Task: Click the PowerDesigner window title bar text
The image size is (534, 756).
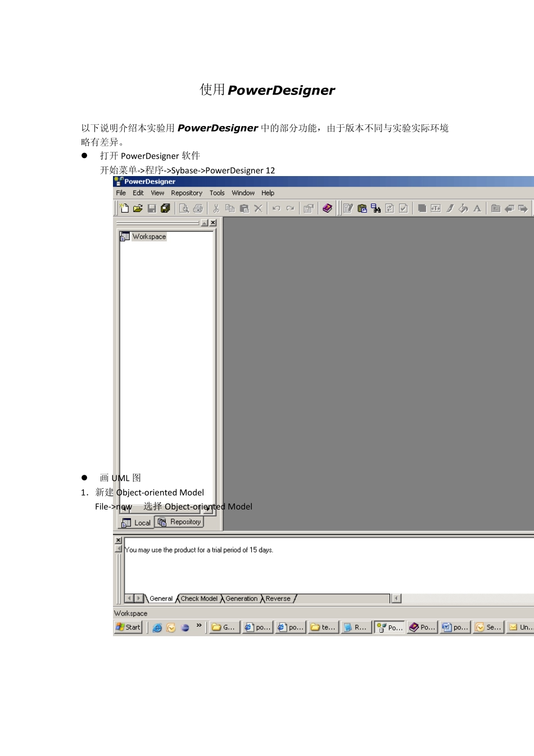Action: pos(150,182)
